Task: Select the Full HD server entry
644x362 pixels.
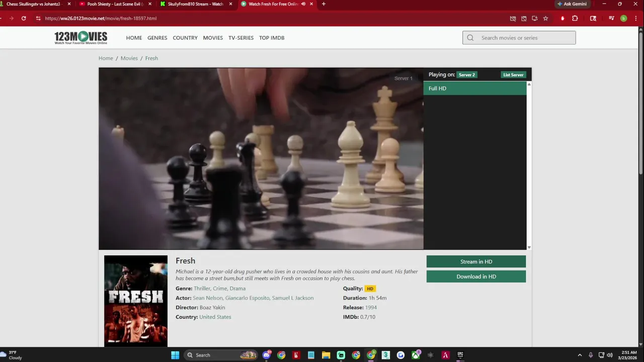Action: tap(475, 88)
